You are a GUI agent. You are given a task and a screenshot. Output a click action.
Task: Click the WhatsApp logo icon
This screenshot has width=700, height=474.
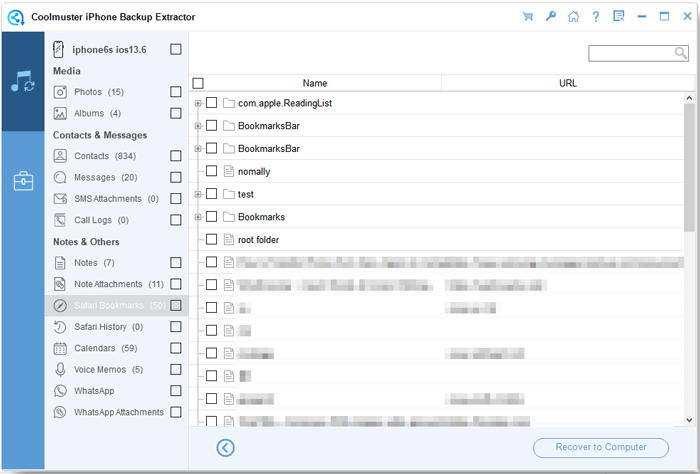click(60, 391)
